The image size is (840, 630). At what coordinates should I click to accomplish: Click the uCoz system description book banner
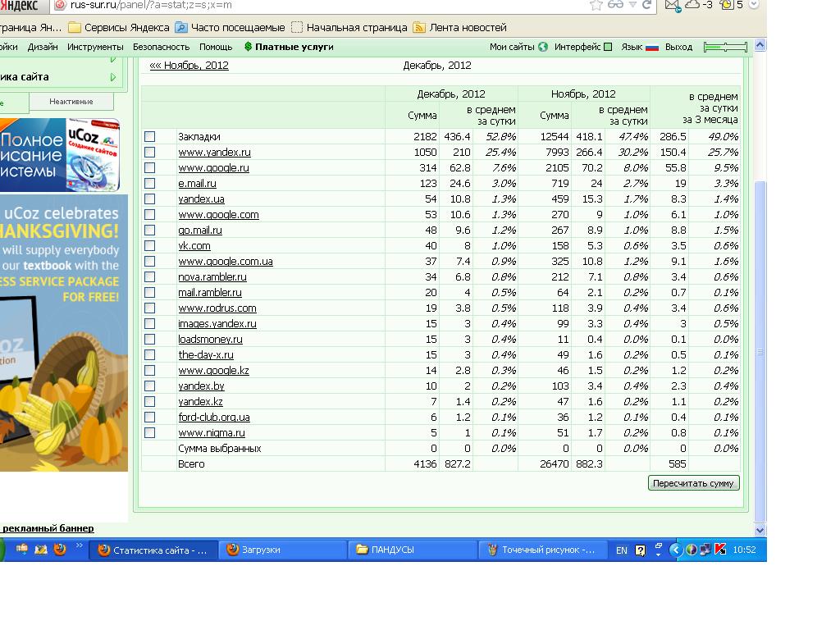pyautogui.click(x=59, y=155)
